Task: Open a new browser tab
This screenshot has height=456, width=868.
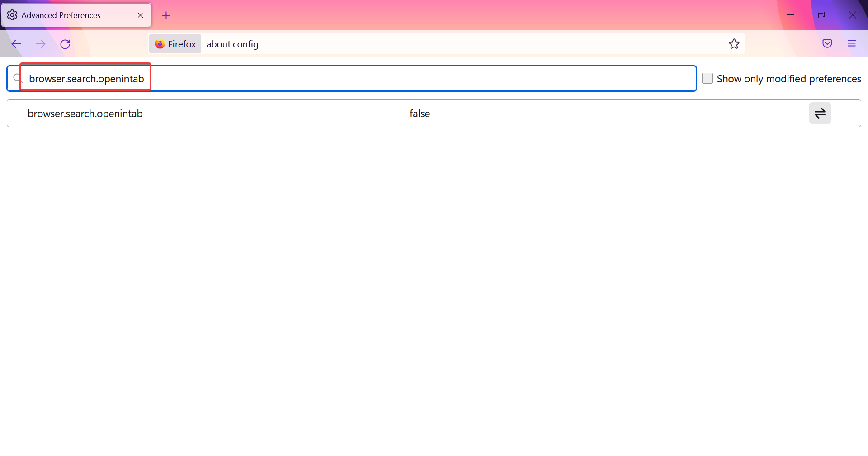Action: pos(166,15)
